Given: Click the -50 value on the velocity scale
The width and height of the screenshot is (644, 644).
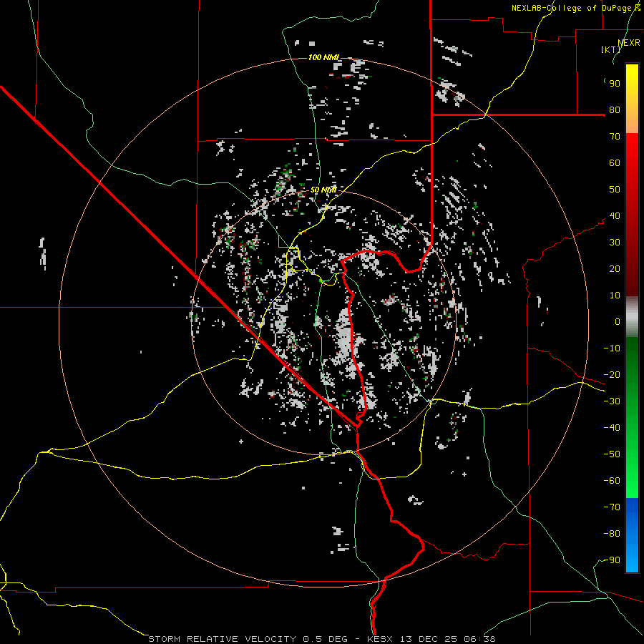Looking at the screenshot, I should (612, 454).
